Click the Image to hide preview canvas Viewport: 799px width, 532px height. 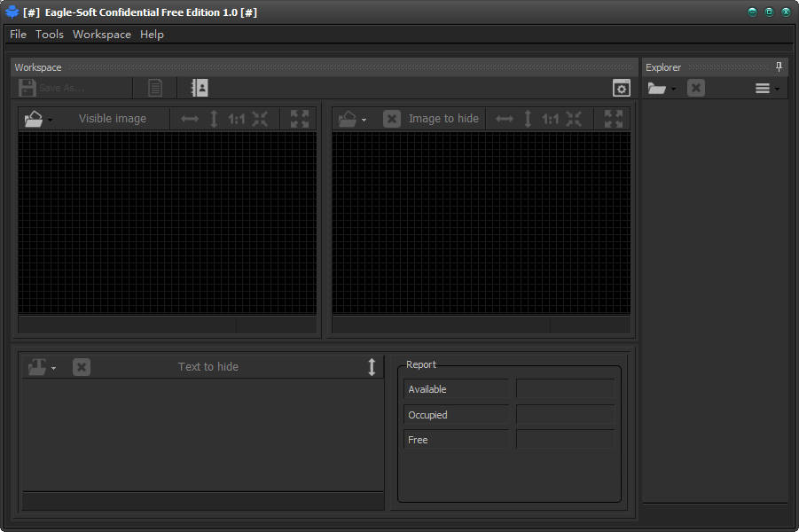[x=481, y=223]
